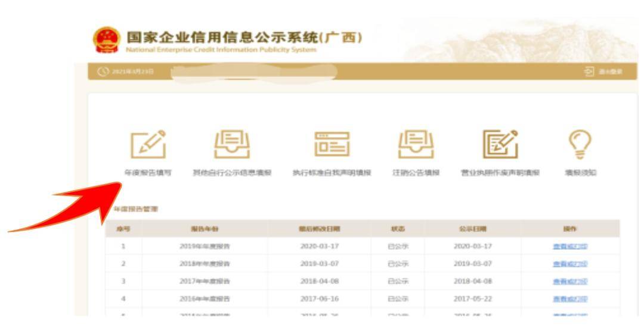
Task: Click the 退出登录 logout text
Action: (611, 72)
